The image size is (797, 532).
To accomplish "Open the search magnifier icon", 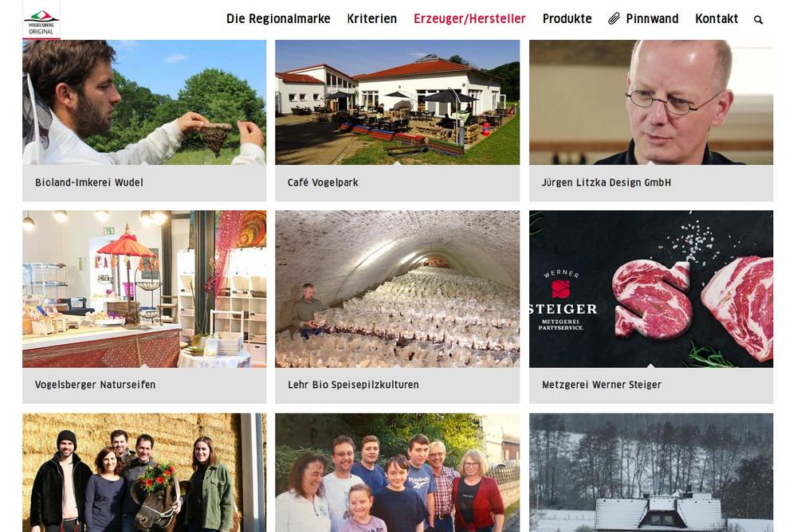I will 758,20.
